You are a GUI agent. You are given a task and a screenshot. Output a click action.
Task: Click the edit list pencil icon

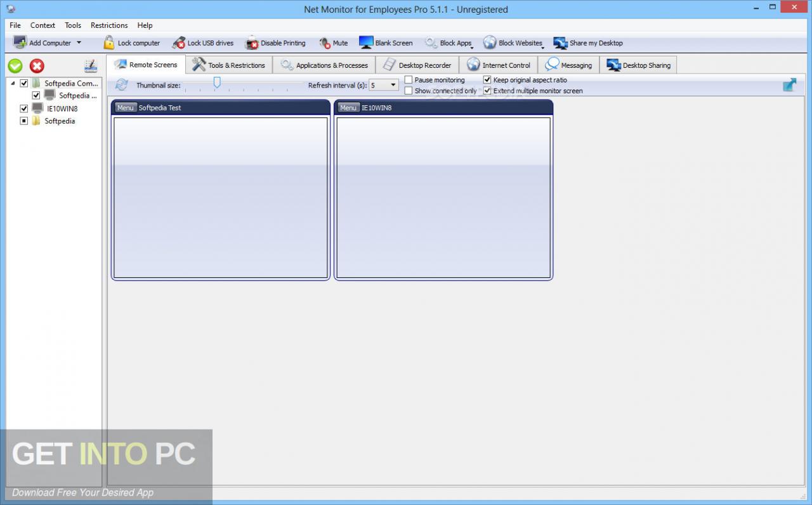91,65
